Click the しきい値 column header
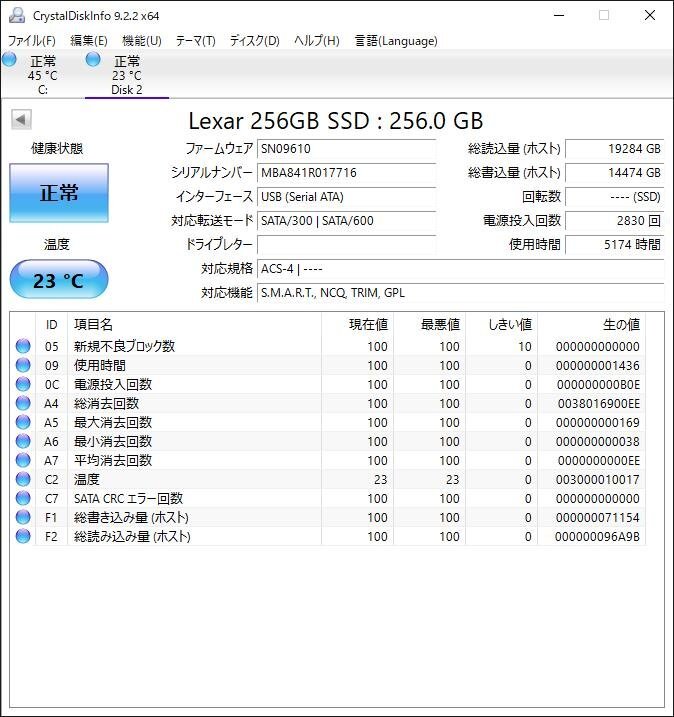 [x=502, y=325]
